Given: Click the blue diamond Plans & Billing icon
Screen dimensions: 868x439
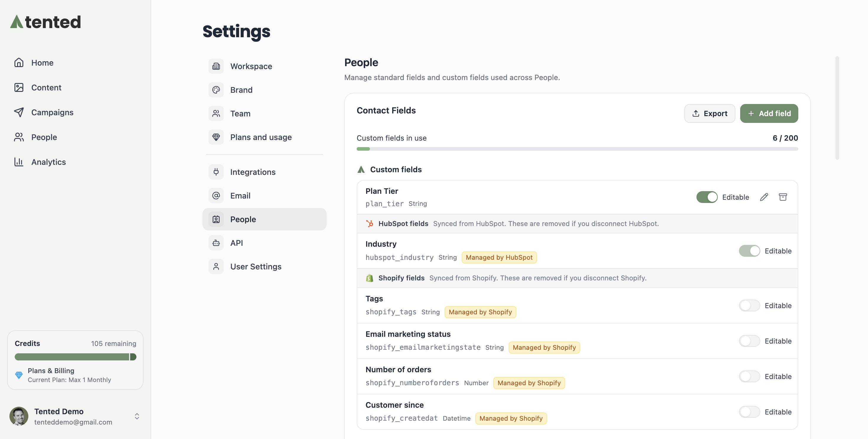Looking at the screenshot, I should (19, 375).
